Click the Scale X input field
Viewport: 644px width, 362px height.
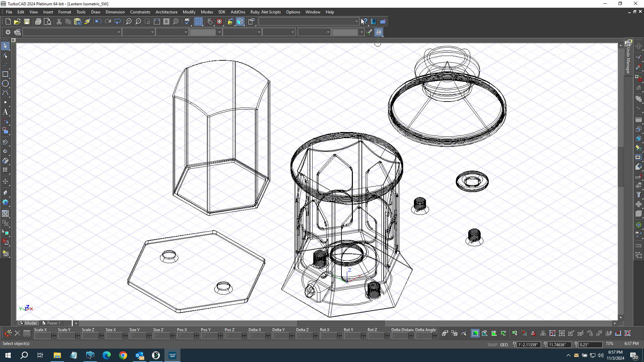43,336
